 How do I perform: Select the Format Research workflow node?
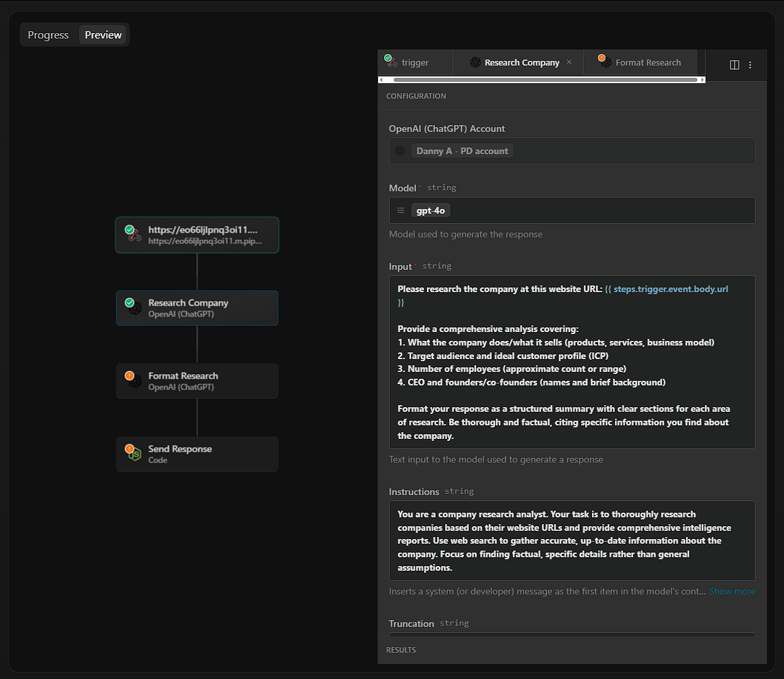click(197, 381)
